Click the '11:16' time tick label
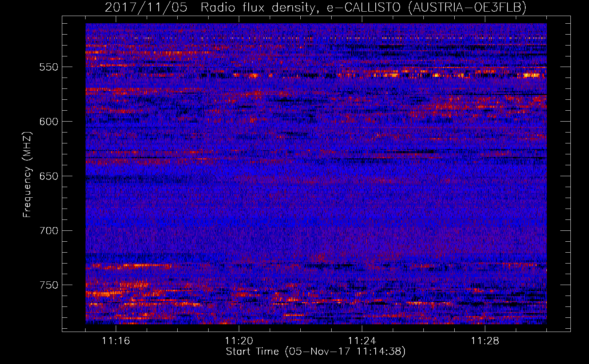589x364 pixels. click(x=116, y=341)
